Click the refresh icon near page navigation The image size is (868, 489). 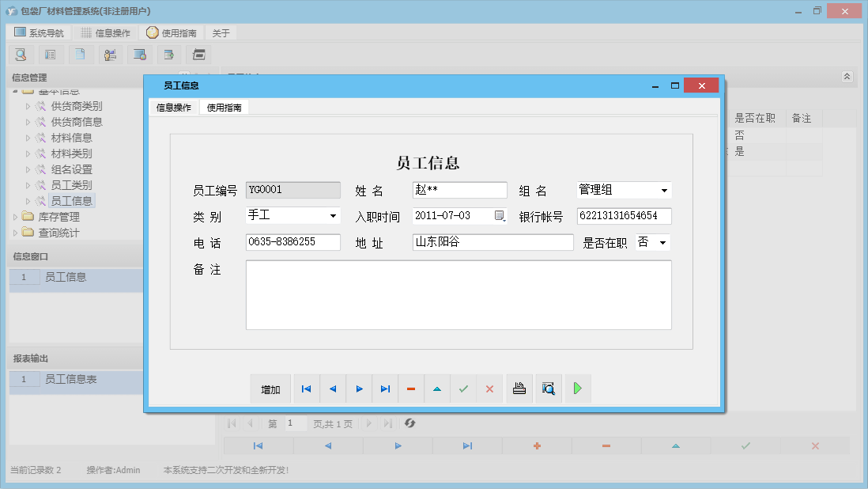click(x=409, y=423)
